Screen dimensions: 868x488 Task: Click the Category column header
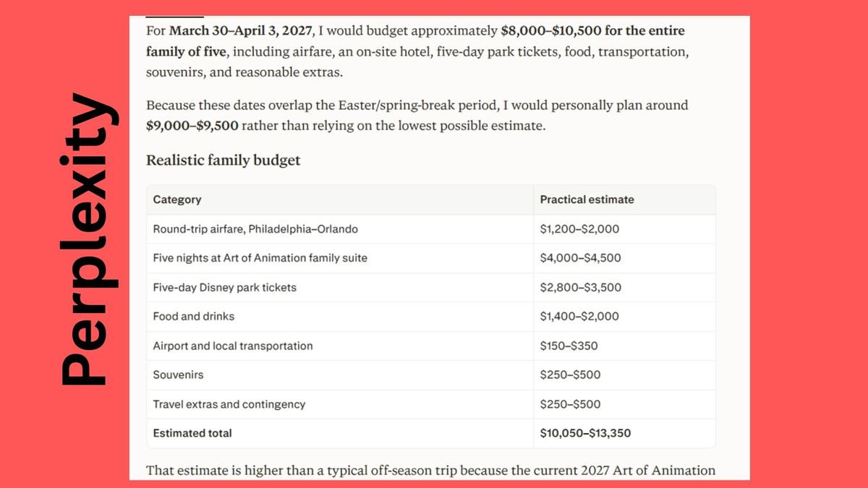pos(177,200)
